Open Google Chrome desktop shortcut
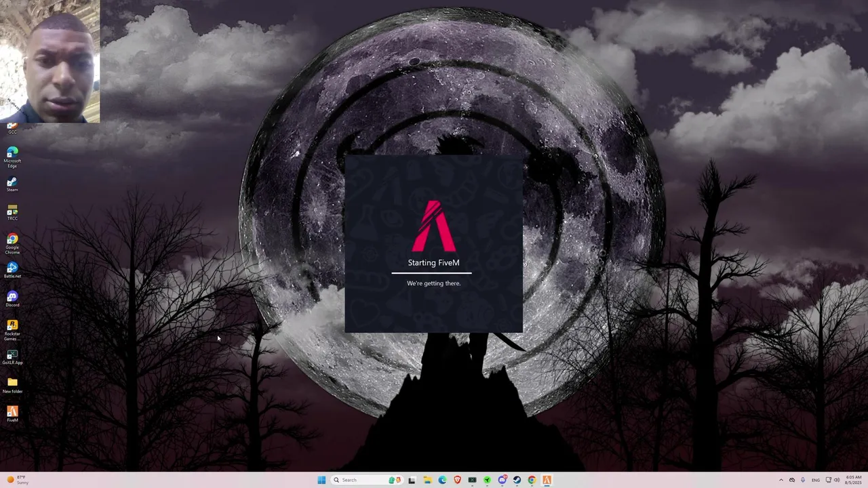Viewport: 868px width, 488px height. click(x=12, y=243)
